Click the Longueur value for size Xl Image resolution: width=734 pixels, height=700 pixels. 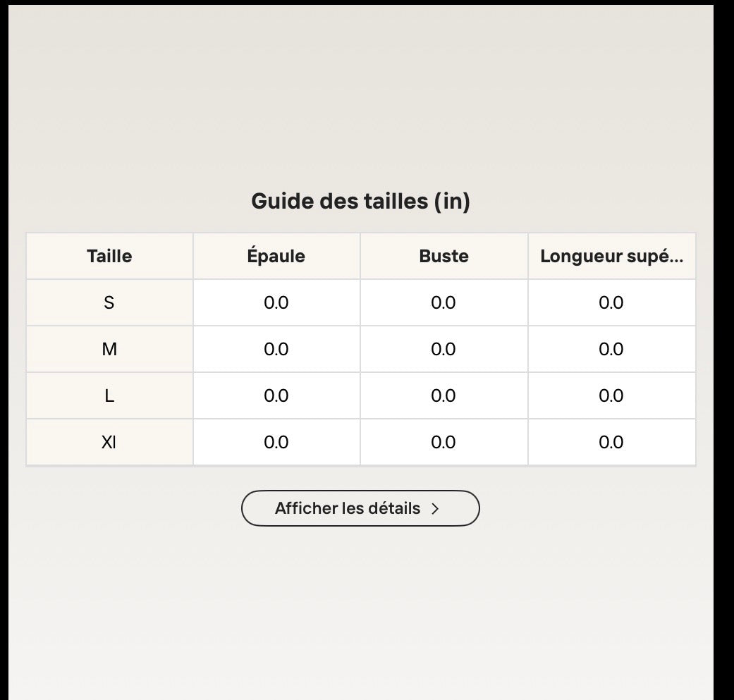pyautogui.click(x=611, y=442)
